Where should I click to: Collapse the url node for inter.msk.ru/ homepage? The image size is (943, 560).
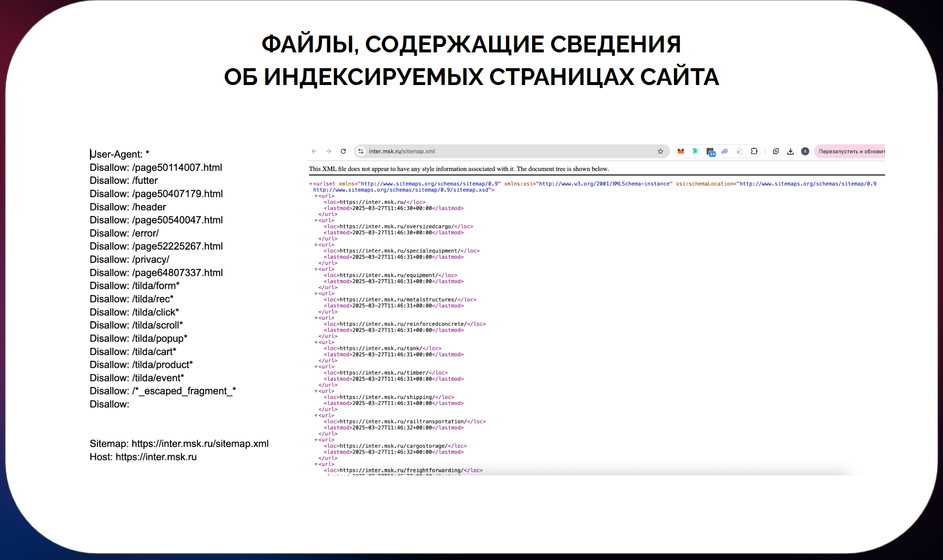[316, 196]
